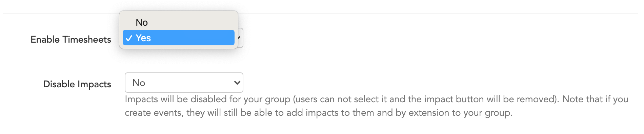This screenshot has height=134, width=644.
Task: Click the No value in Disable Impacts select
Action: [139, 83]
